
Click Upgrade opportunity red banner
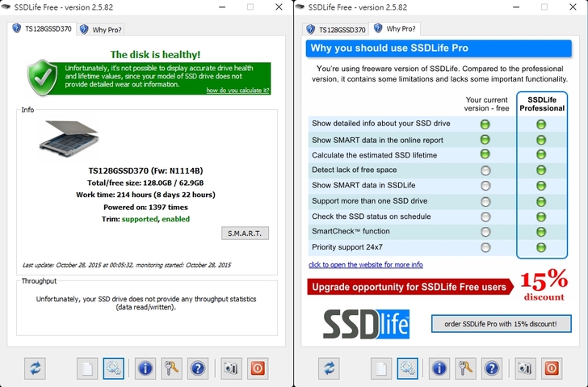(410, 287)
